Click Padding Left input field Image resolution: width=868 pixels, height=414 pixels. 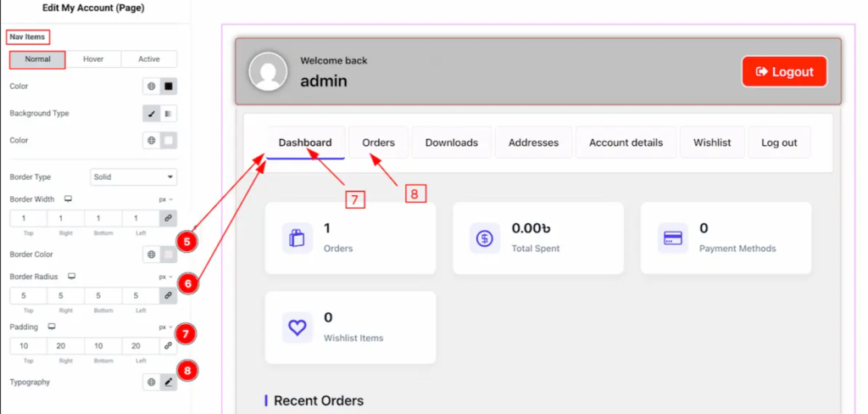[141, 346]
